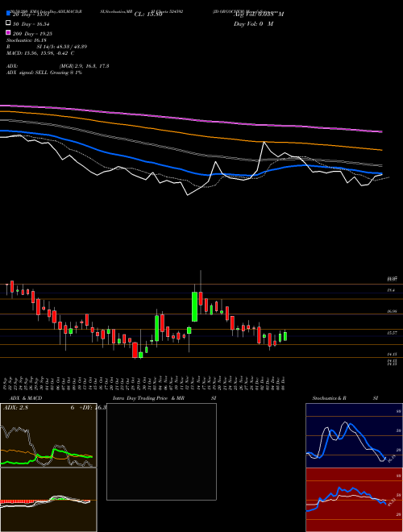
Task: Select the '200 Day - 19.25' legend text
Action: [x=32, y=34]
